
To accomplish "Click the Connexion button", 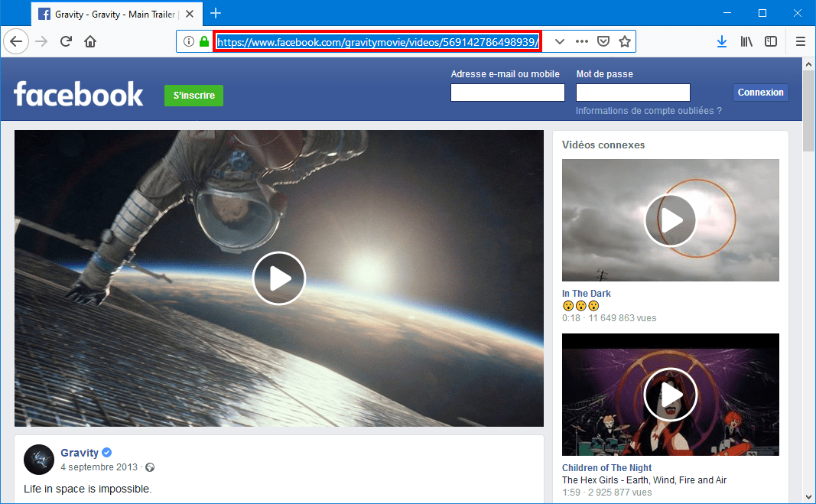I will click(x=760, y=92).
